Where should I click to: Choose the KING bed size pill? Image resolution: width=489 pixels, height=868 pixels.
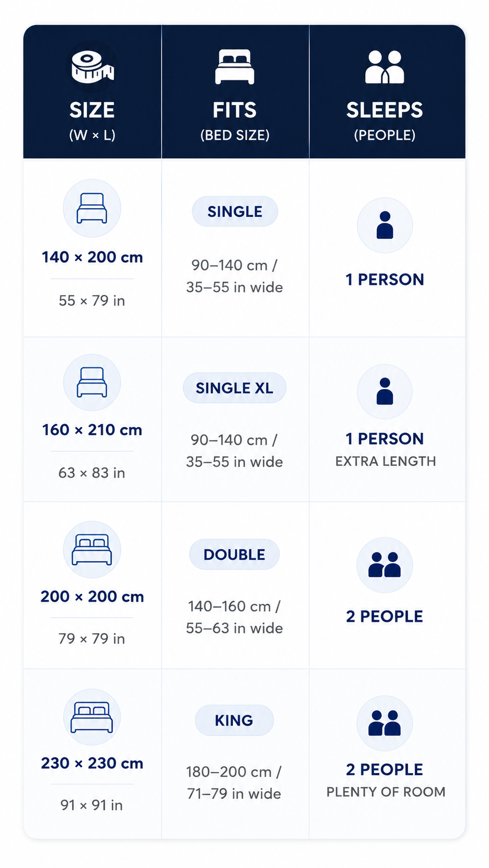(234, 720)
